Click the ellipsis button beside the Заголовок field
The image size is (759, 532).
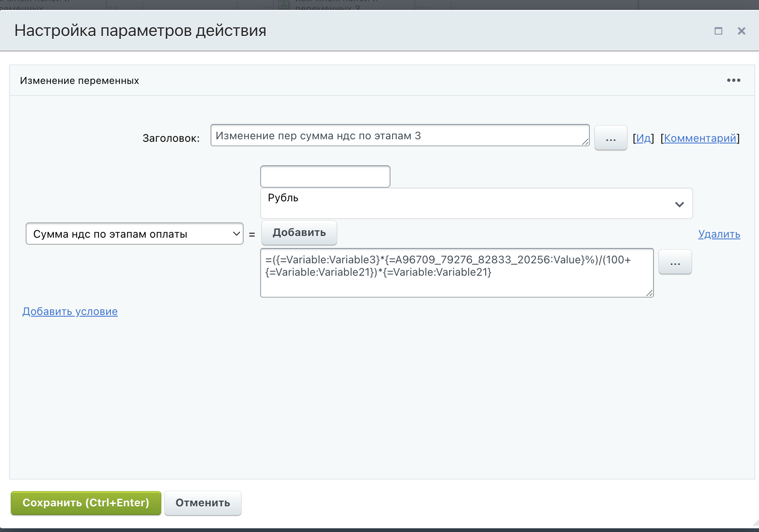pos(611,138)
